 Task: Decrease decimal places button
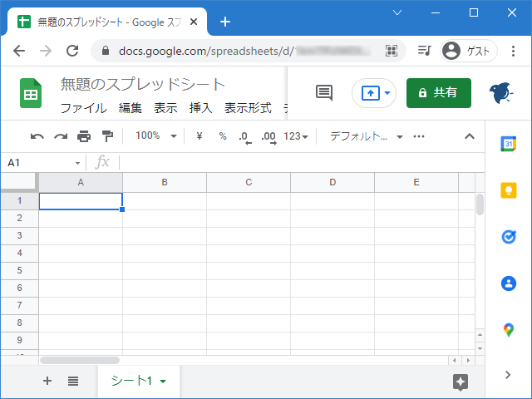click(244, 137)
